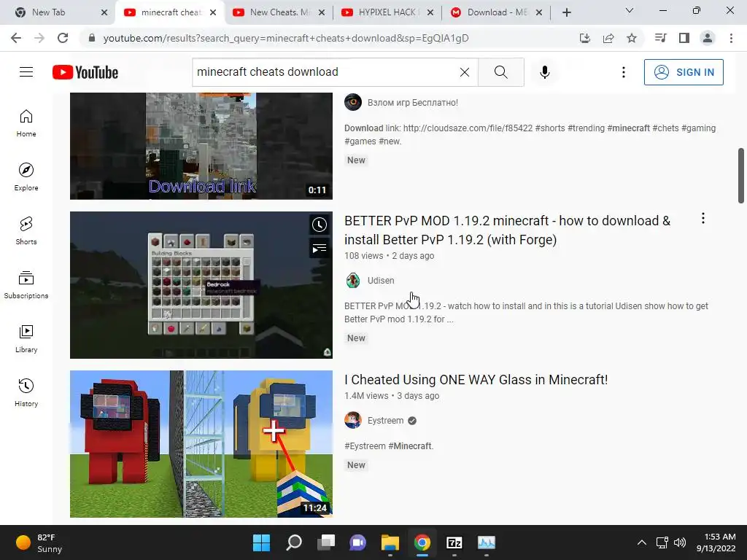Click the SIGN IN button
The height and width of the screenshot is (560, 747).
coord(684,72)
